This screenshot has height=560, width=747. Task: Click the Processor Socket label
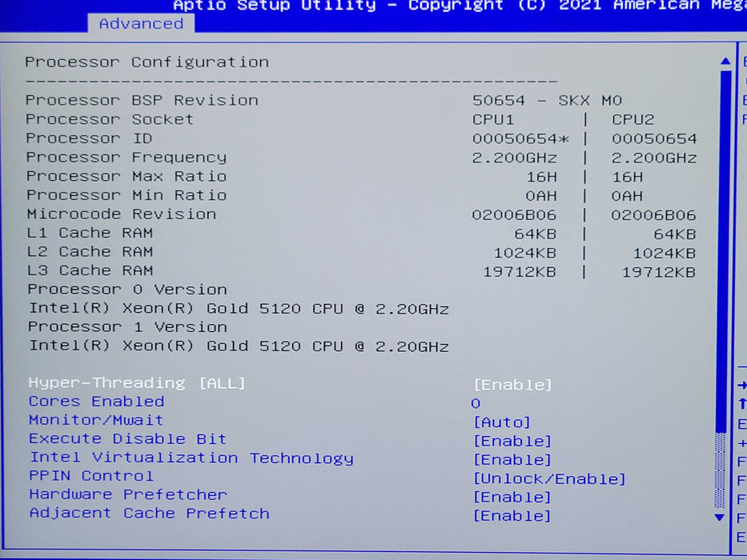tap(110, 119)
